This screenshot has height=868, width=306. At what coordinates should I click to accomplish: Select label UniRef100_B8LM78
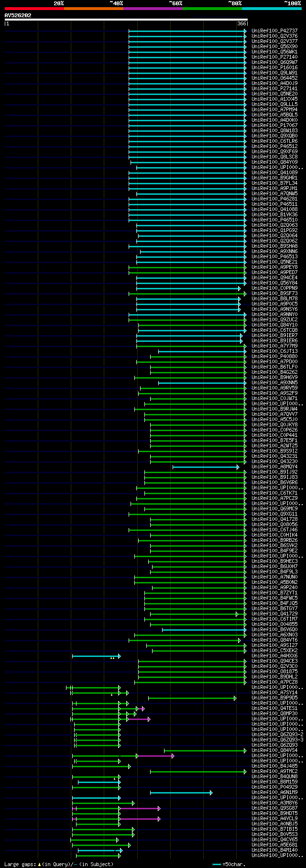(274, 299)
